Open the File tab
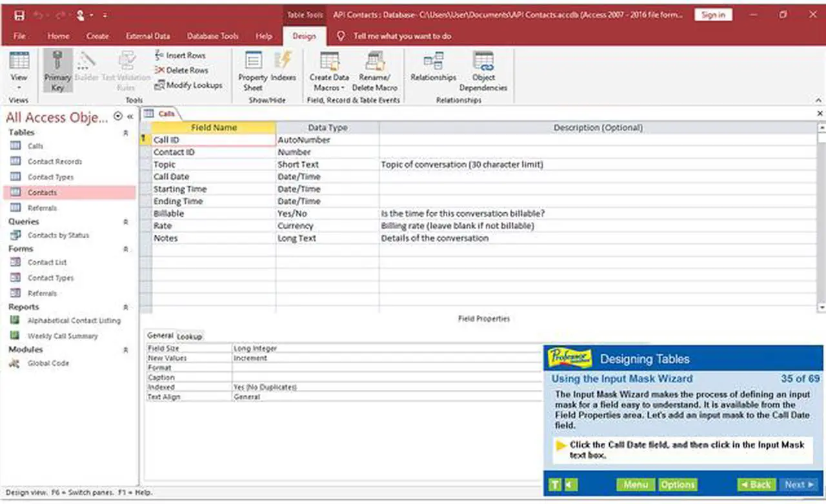This screenshot has height=504, width=826. point(19,36)
